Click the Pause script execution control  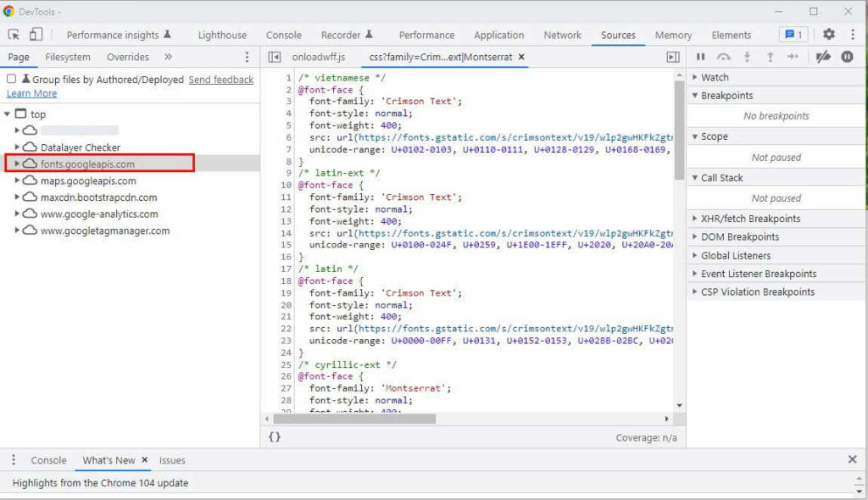tap(702, 55)
